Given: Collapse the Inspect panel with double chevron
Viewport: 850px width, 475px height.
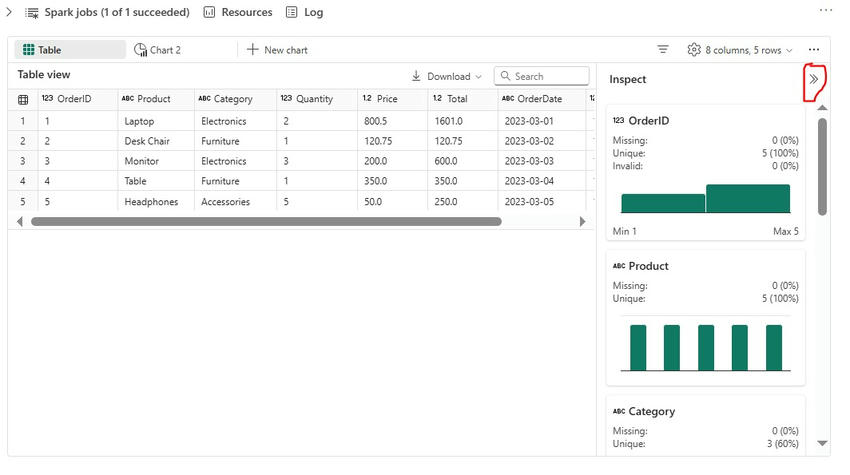Looking at the screenshot, I should 814,78.
